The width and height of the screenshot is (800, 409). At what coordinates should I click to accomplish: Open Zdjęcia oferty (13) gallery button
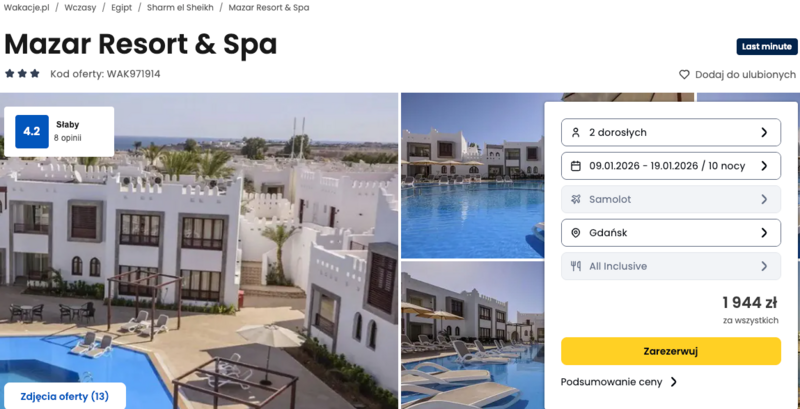point(65,396)
